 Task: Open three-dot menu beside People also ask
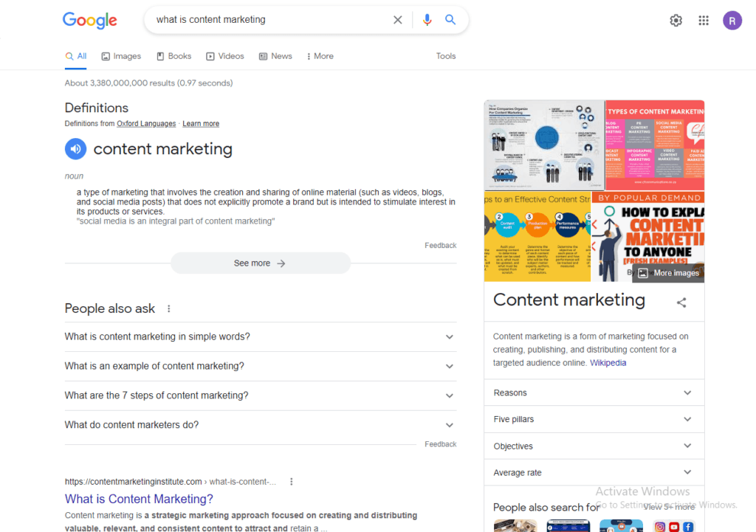169,309
